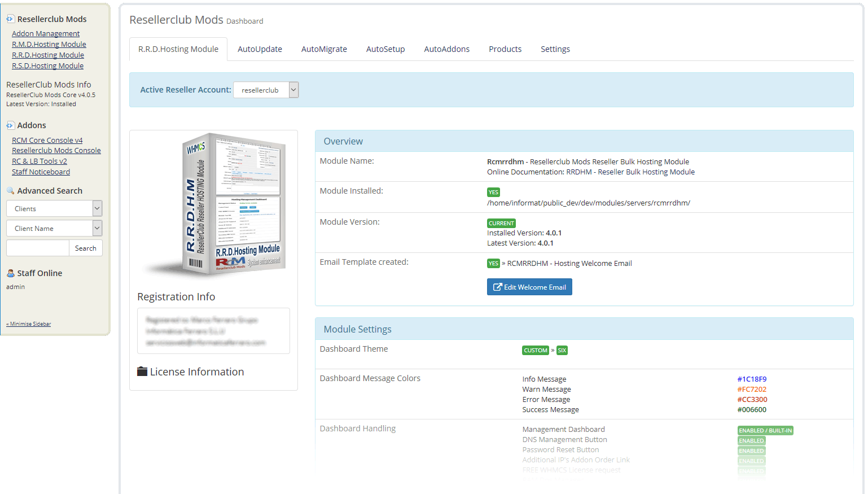Click the License Information heading

point(197,372)
